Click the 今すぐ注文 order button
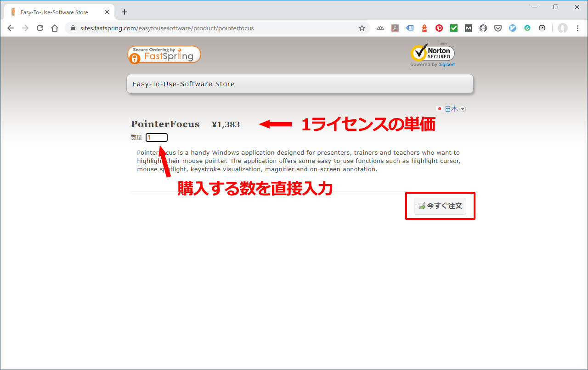 (x=440, y=206)
